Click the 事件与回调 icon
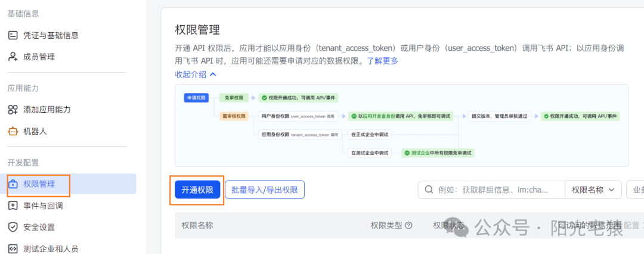This screenshot has height=254, width=644. [13, 206]
